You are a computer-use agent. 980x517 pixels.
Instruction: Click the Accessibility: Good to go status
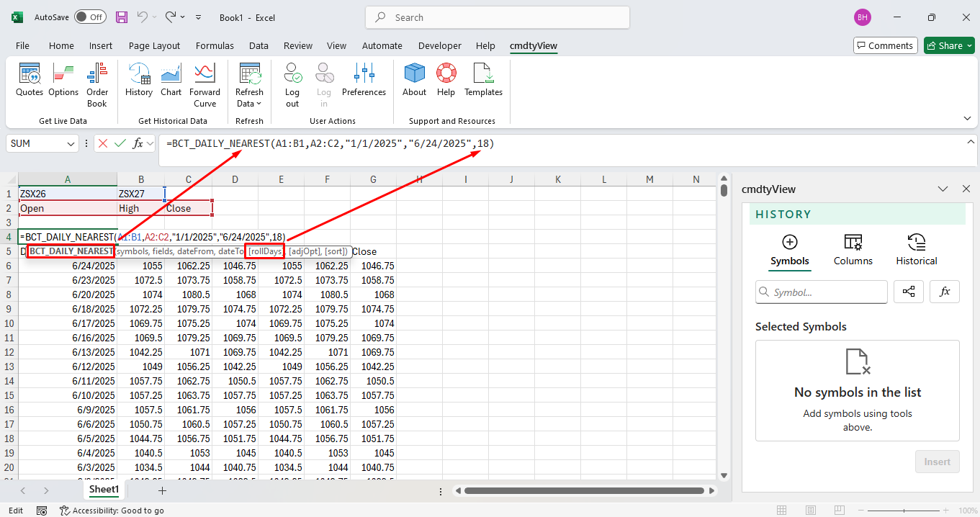[112, 511]
